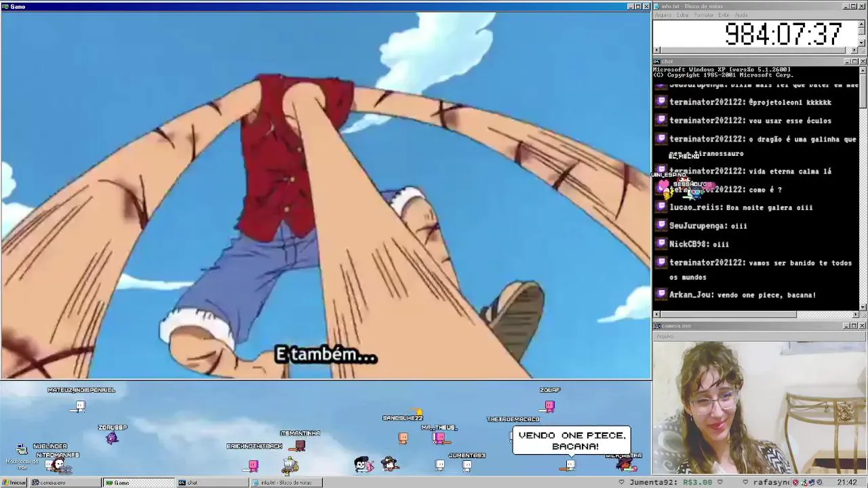Click the Notepad horizontal scroll right arrow

pos(854,50)
